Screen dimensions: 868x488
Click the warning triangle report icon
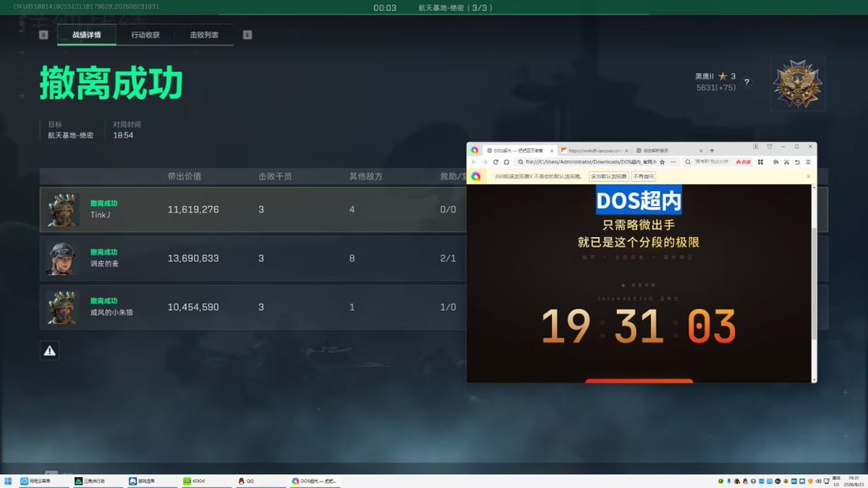click(49, 351)
